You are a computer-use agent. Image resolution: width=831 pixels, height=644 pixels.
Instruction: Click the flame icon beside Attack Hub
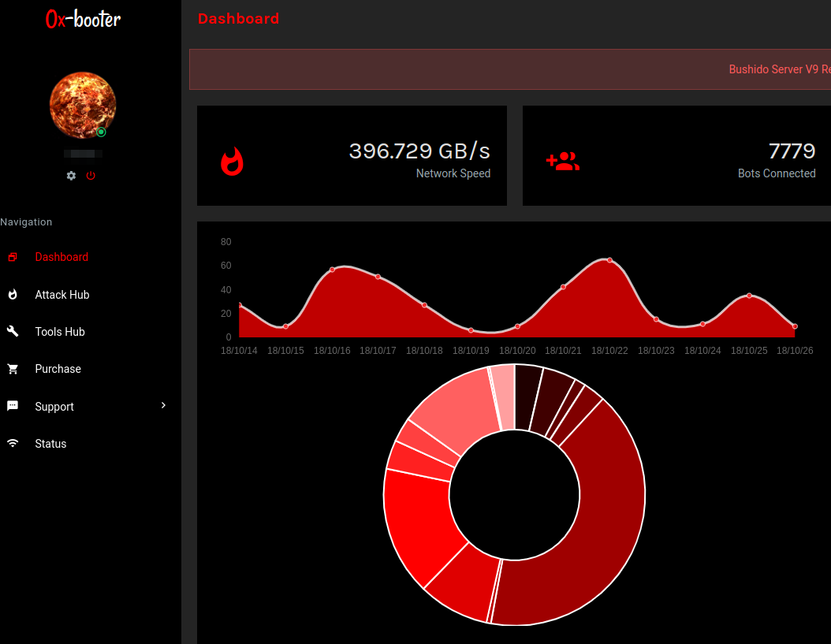tap(13, 294)
